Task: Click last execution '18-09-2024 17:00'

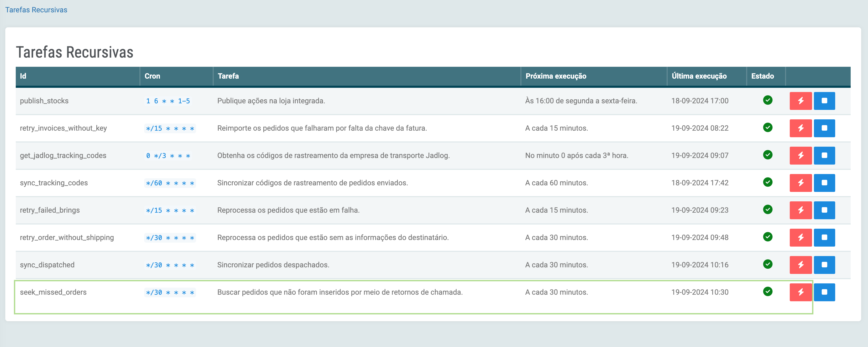Action: (x=700, y=101)
